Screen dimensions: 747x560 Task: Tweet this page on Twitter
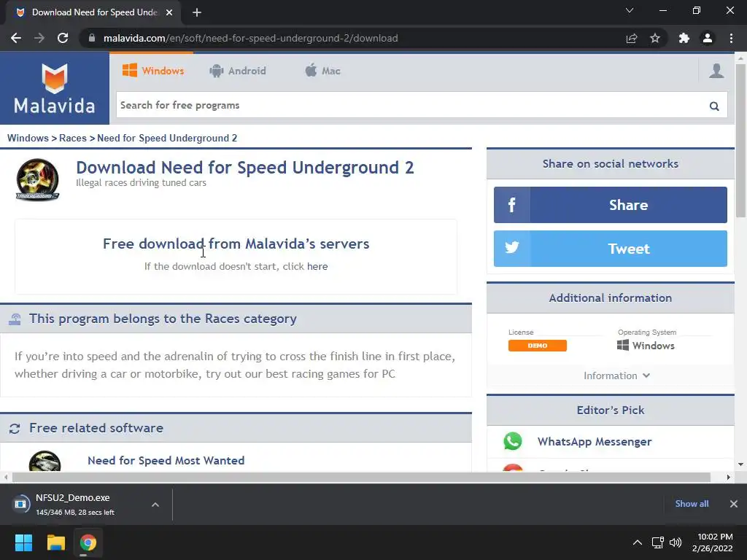pos(611,249)
